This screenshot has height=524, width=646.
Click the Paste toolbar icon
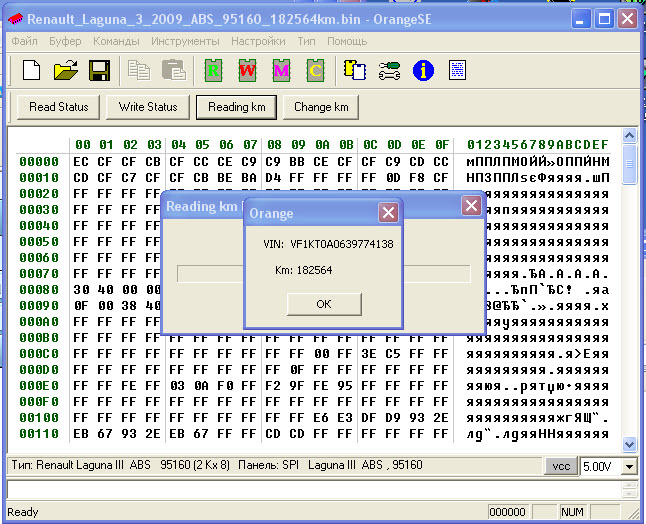[x=173, y=70]
